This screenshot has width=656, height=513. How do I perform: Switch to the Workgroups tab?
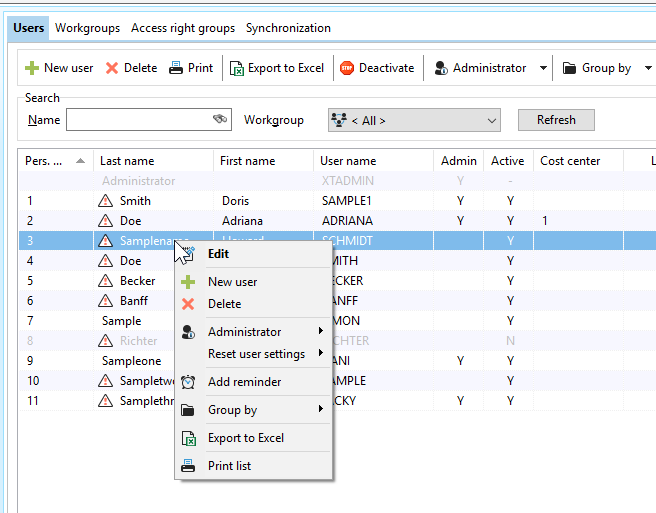(87, 28)
